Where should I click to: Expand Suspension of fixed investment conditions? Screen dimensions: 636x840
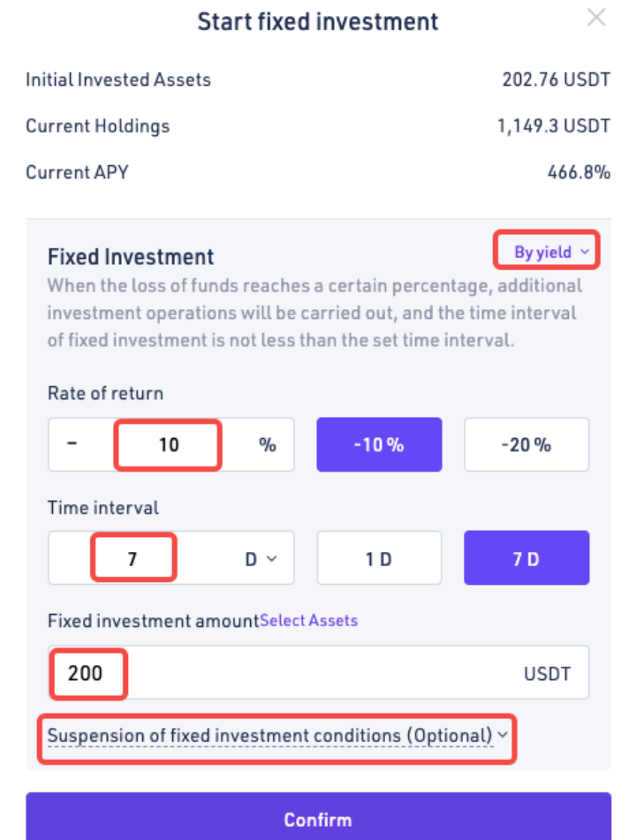point(269,735)
